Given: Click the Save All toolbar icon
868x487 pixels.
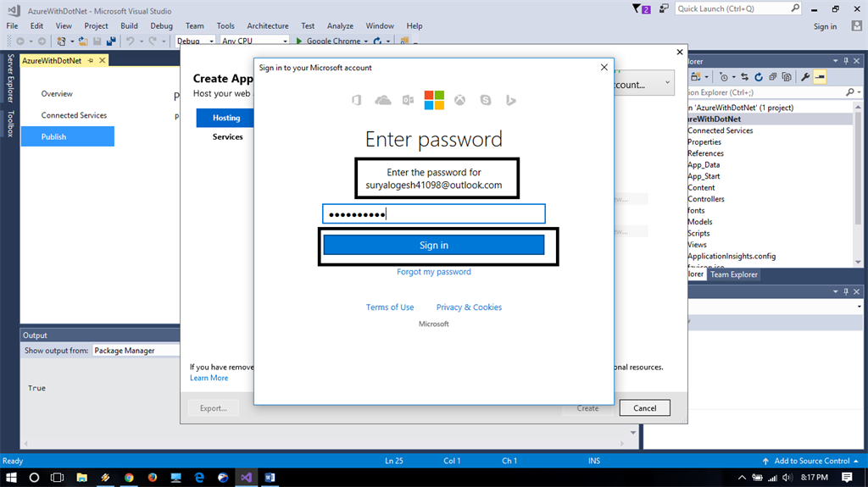Looking at the screenshot, I should pyautogui.click(x=111, y=41).
